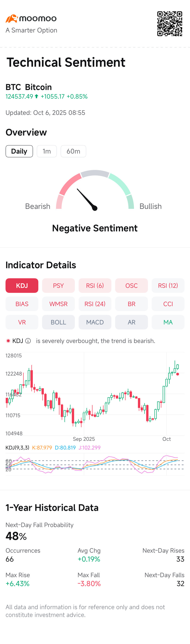Click the KDJ oscillator subchart
The image size is (190, 644).
[95, 464]
